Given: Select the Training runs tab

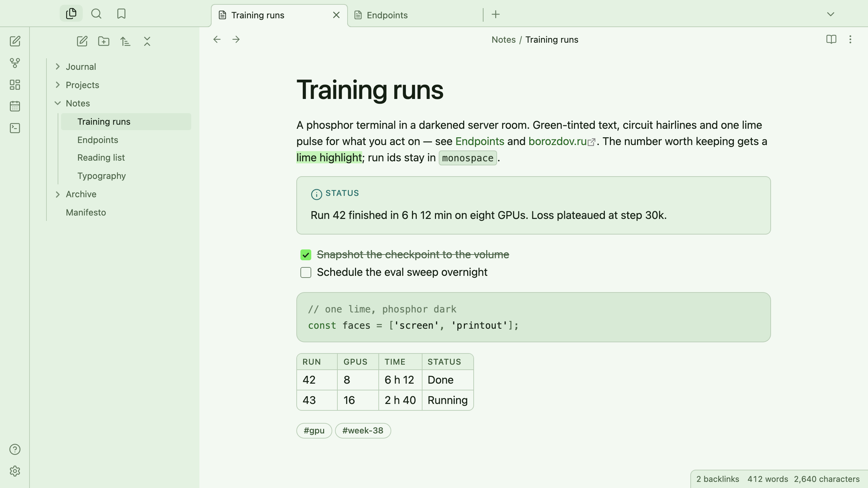Looking at the screenshot, I should 280,15.
